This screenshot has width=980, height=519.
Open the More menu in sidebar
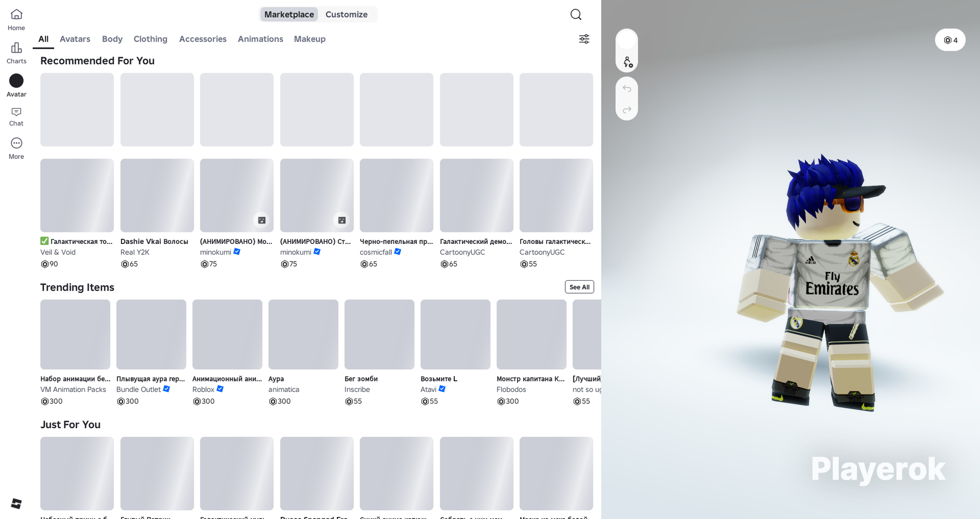coord(16,148)
